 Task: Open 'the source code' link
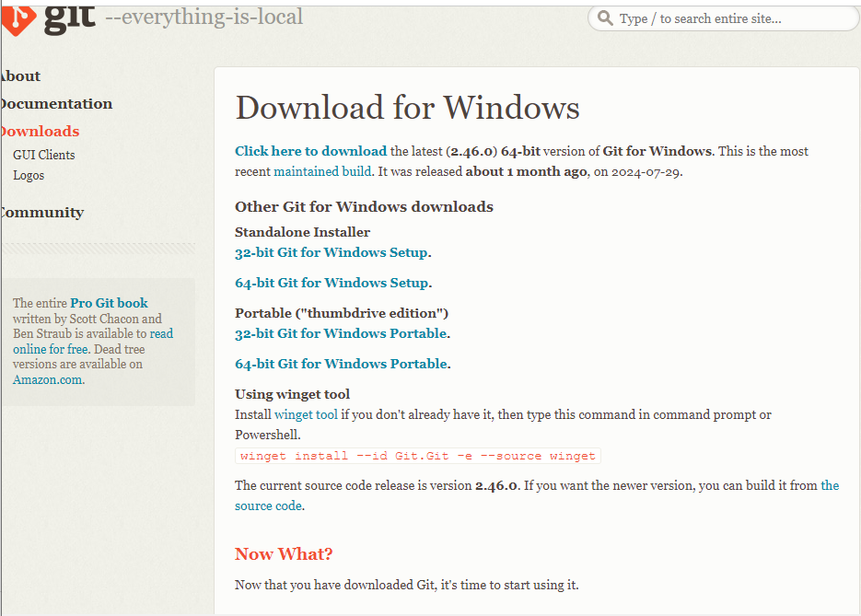pyautogui.click(x=537, y=495)
